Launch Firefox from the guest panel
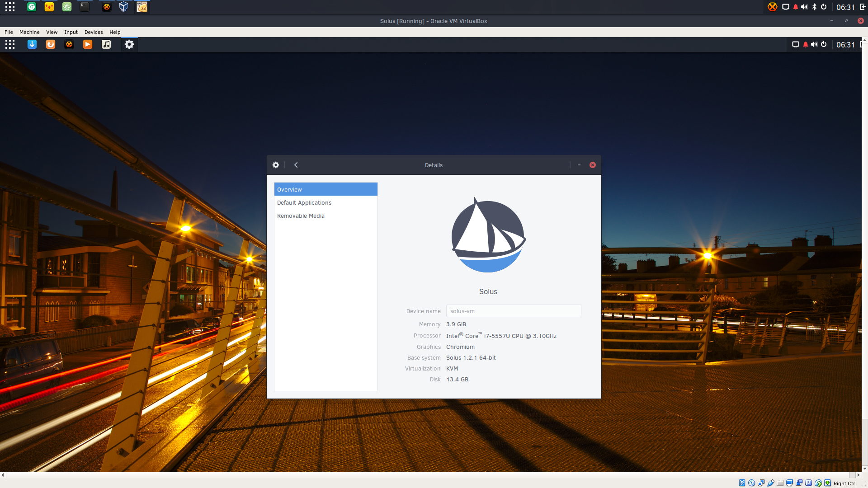 (x=51, y=44)
